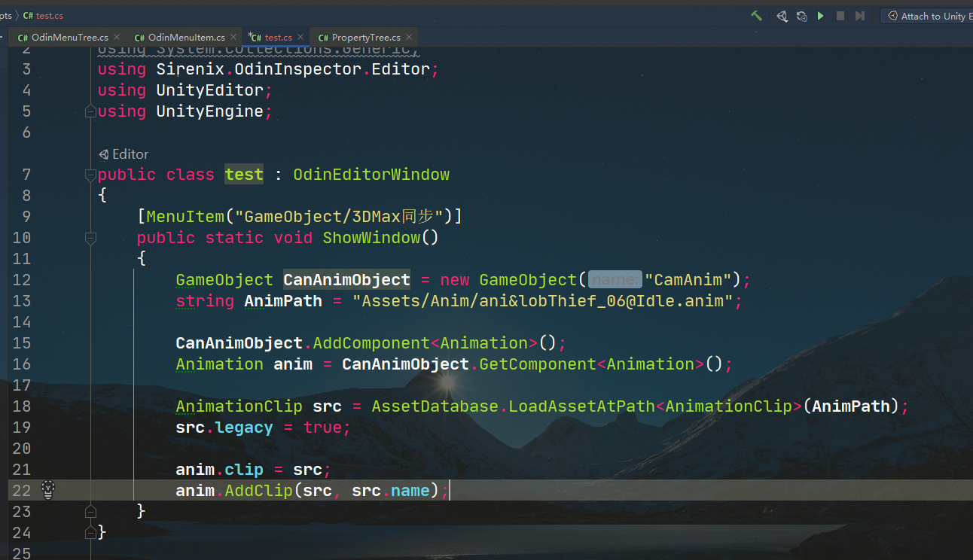
Task: Click the Unity attach-and-play icon
Action: (x=782, y=16)
